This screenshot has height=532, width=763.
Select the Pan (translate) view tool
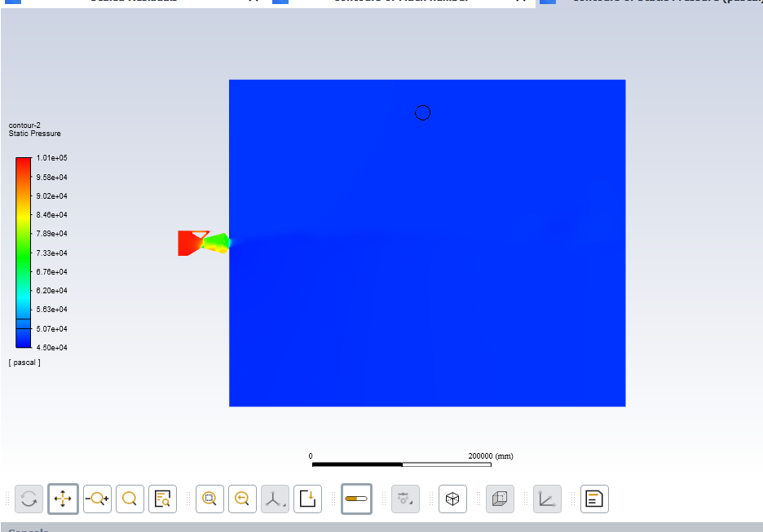pos(63,499)
